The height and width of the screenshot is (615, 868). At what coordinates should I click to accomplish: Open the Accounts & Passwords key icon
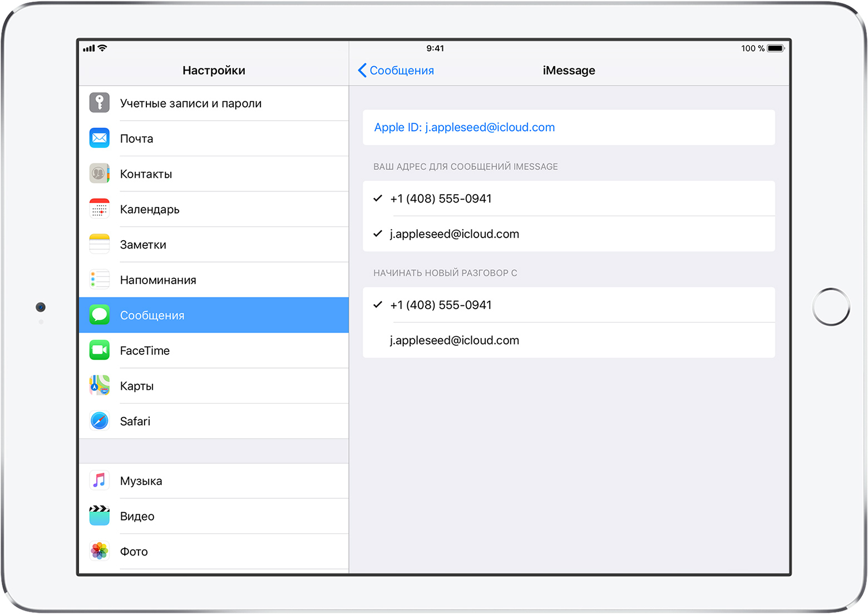[100, 103]
